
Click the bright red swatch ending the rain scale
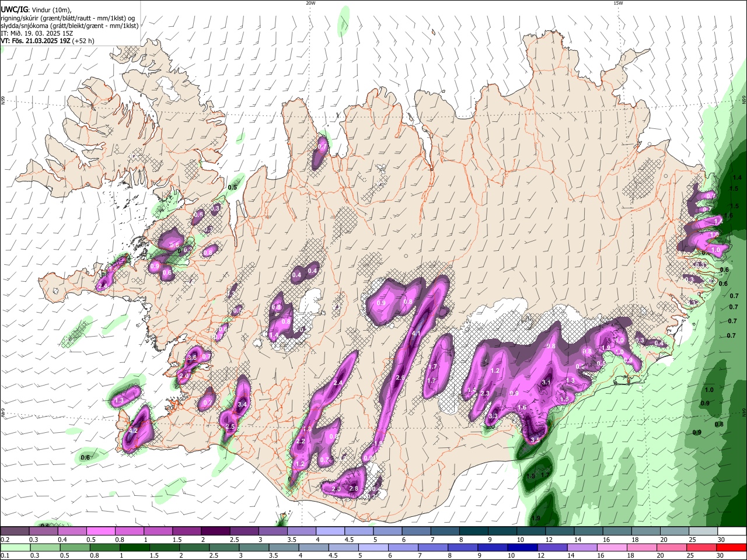click(732, 547)
